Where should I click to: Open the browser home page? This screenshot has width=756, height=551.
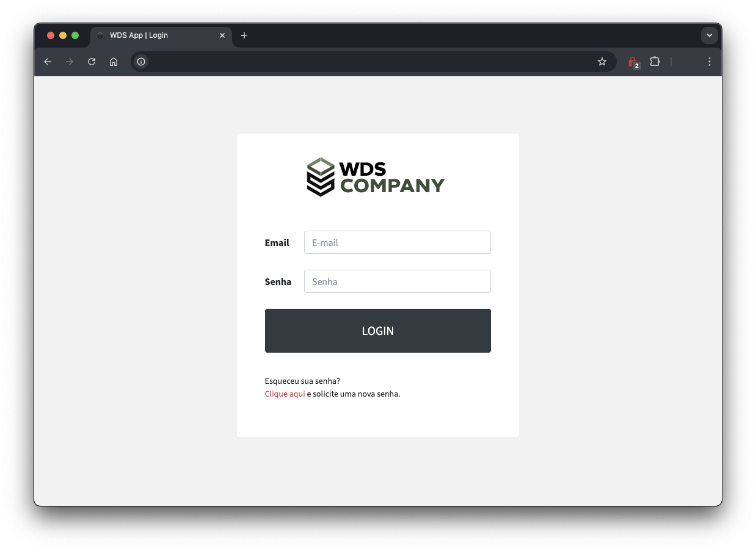point(113,61)
